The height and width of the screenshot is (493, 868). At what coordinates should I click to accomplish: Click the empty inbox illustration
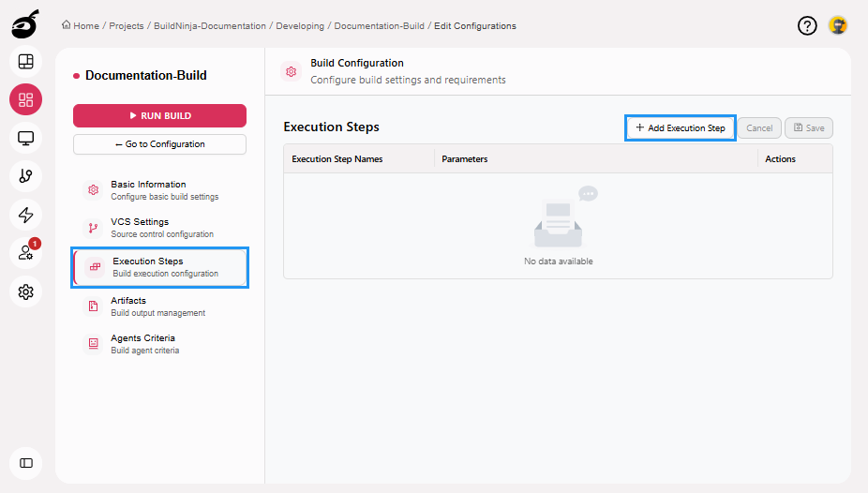564,217
